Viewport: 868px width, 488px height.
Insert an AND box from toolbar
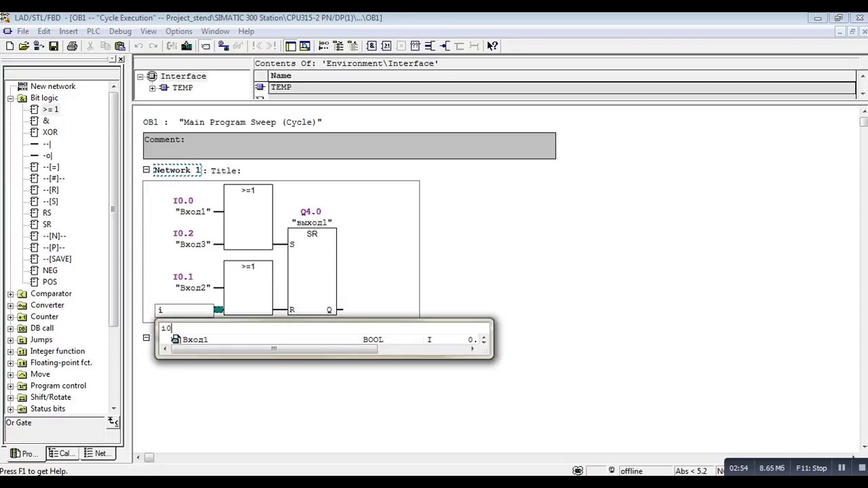[x=372, y=46]
